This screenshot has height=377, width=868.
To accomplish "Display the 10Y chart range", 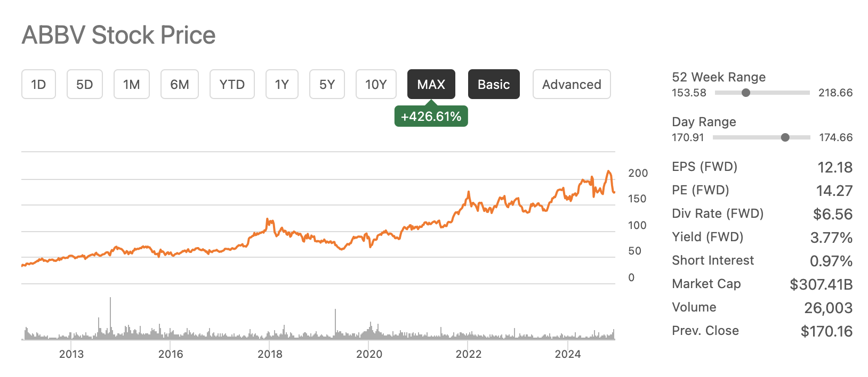I will coord(376,84).
